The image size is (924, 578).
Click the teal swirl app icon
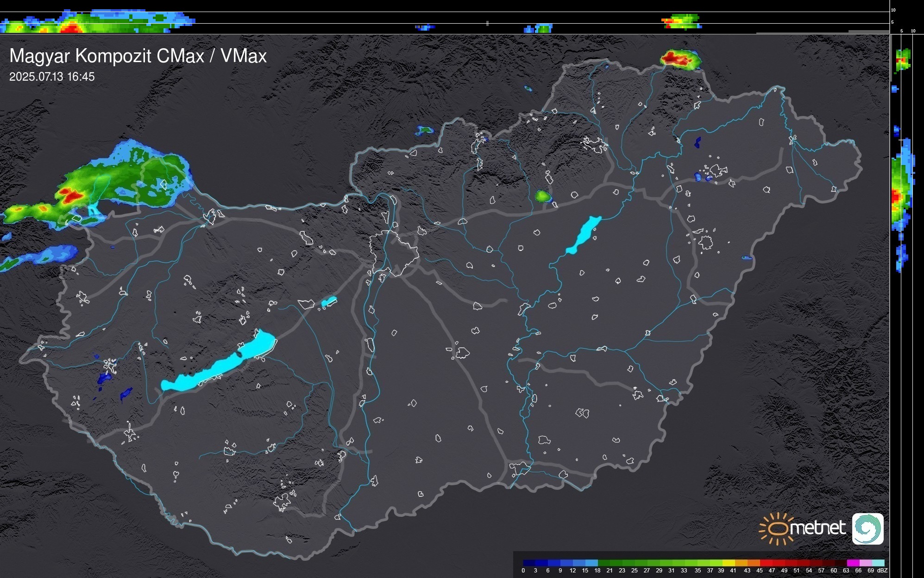867,528
